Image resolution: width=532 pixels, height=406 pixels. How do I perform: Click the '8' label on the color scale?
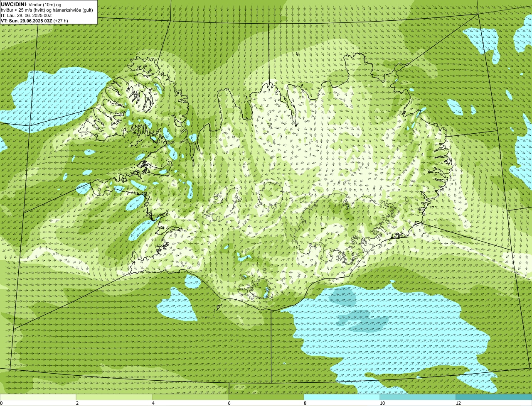point(305,403)
